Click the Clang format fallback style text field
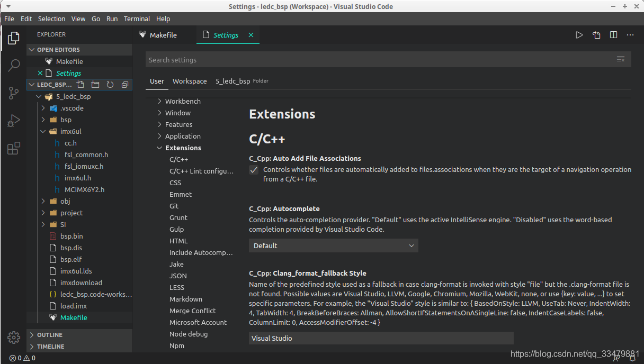 click(x=381, y=338)
